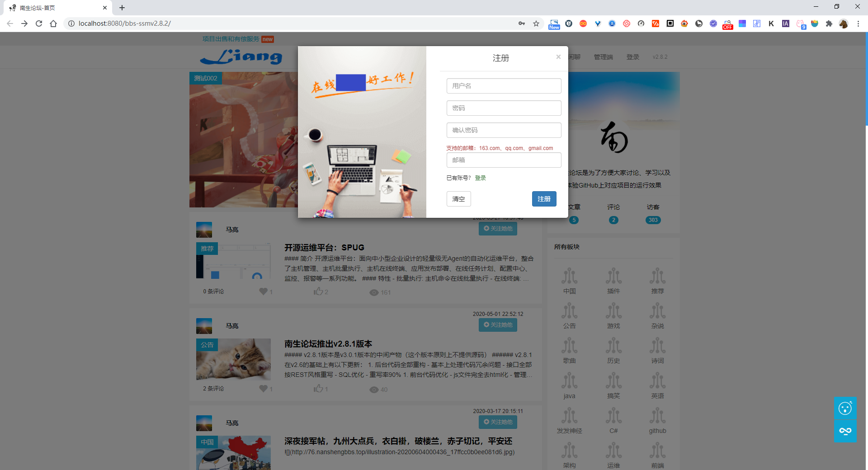The image size is (868, 470).
Task: Open the 登录 link beside 已有账号
Action: pyautogui.click(x=480, y=178)
